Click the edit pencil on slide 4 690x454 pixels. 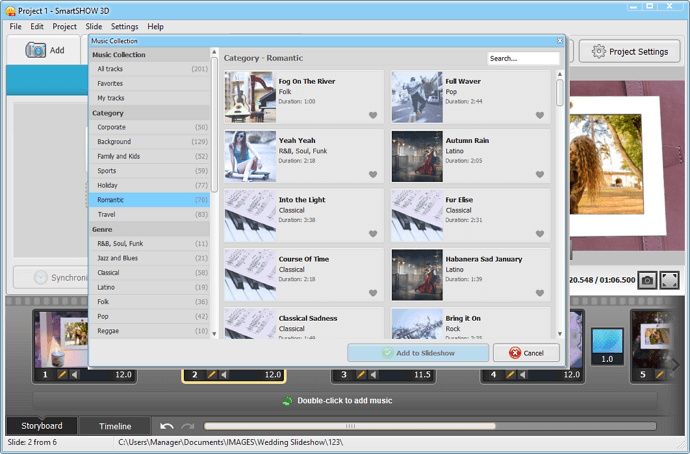(x=510, y=375)
